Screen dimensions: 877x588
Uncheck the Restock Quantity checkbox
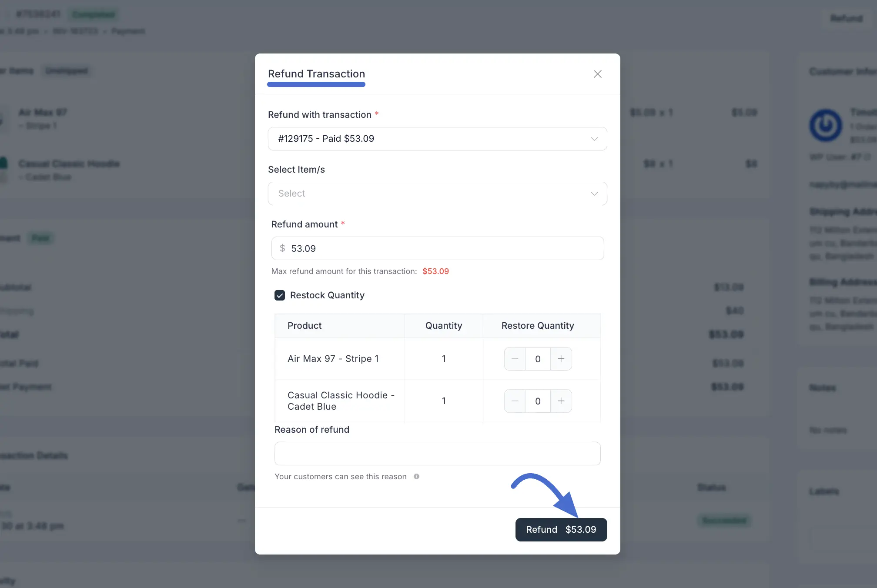click(280, 295)
